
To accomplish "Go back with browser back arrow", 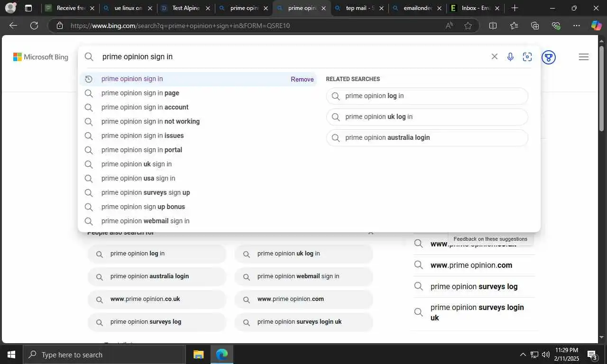I will click(x=13, y=26).
